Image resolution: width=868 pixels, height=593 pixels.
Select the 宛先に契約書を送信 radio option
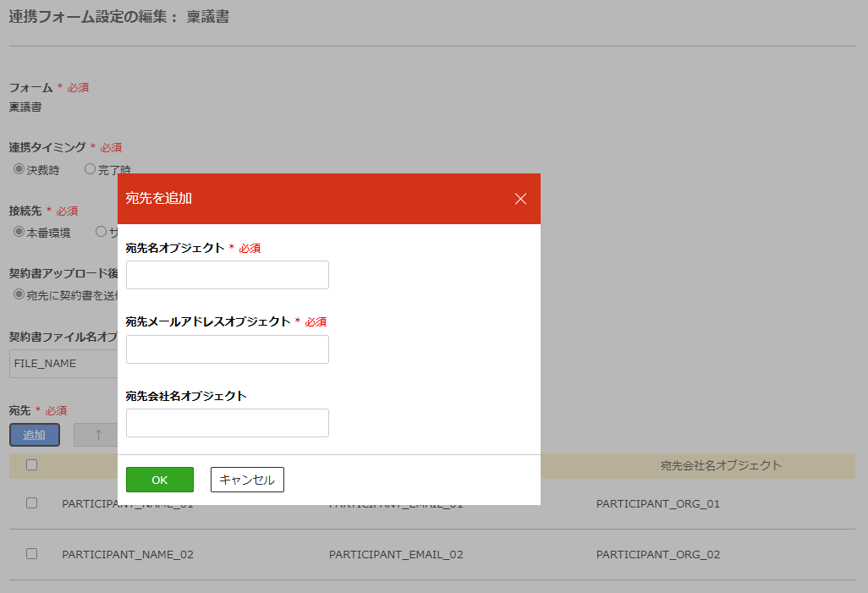pyautogui.click(x=19, y=294)
